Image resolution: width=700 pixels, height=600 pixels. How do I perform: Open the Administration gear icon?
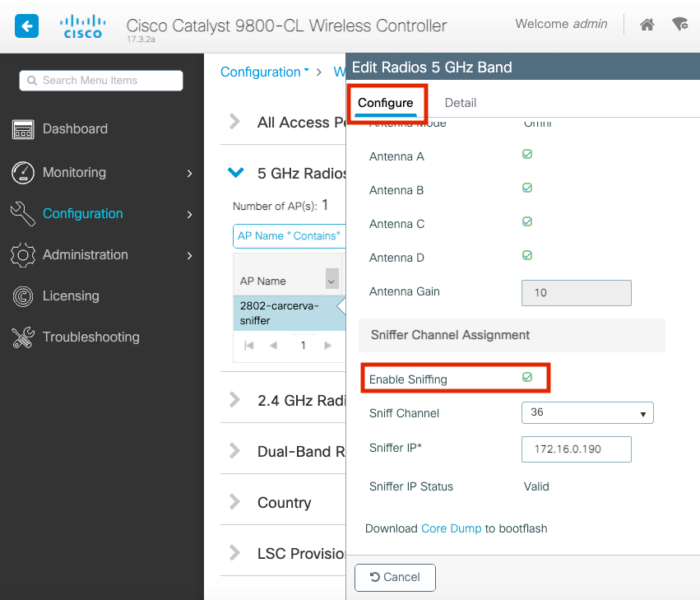tap(22, 255)
